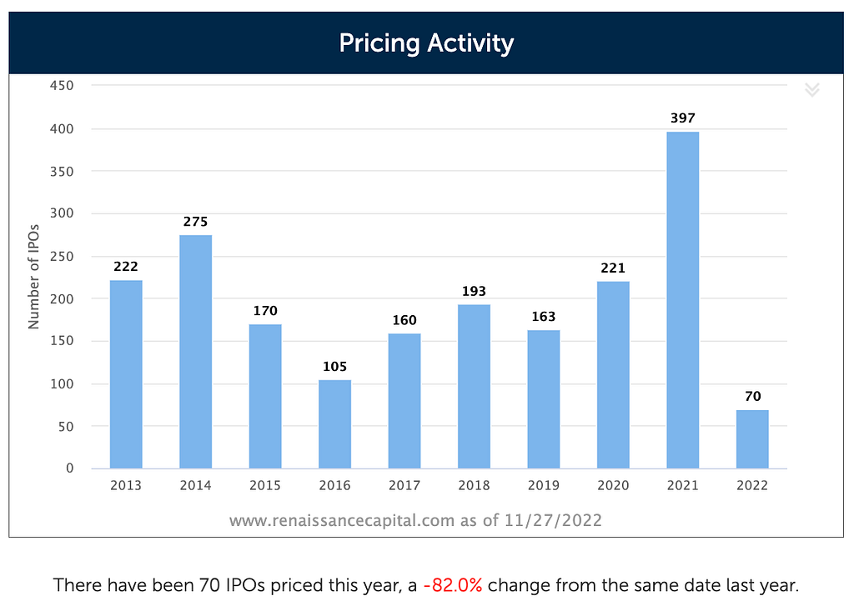Open the www.renaissancecapital.com source link
Screen dimensions: 854x616
click(341, 520)
